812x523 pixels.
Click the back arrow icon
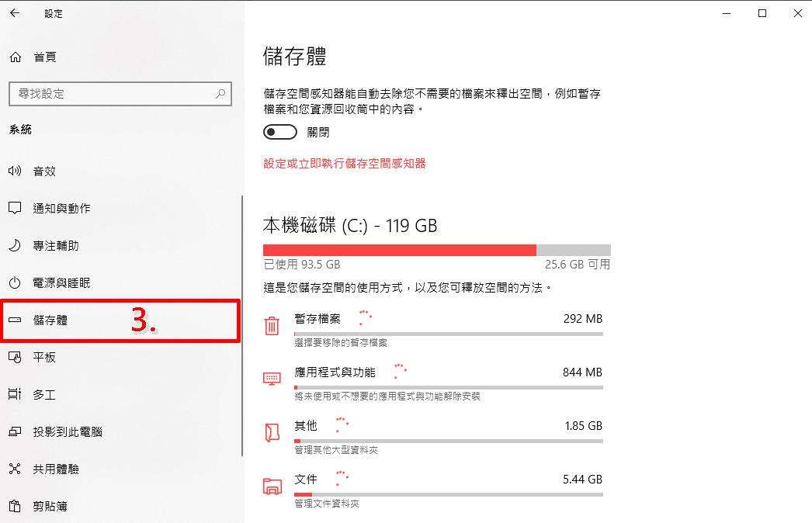tap(15, 13)
